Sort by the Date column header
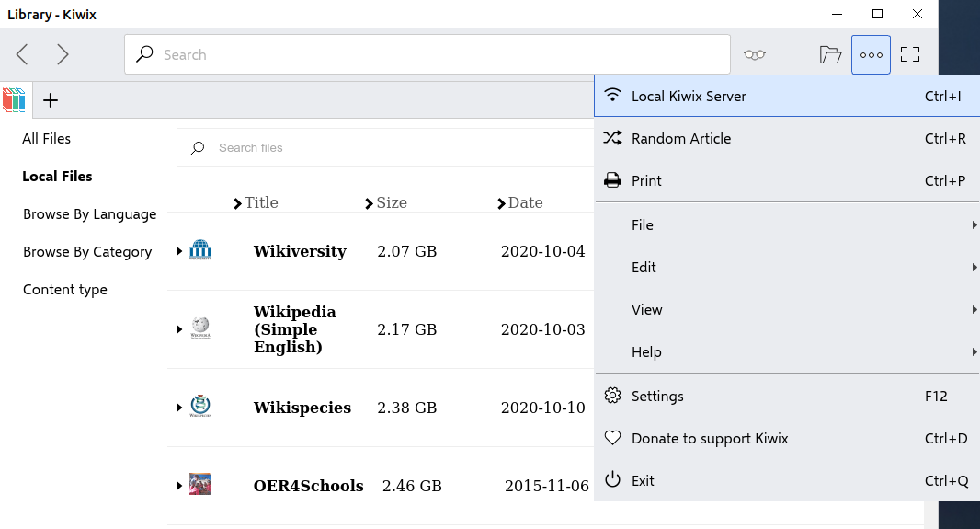Viewport: 980px width, 529px height. (520, 202)
